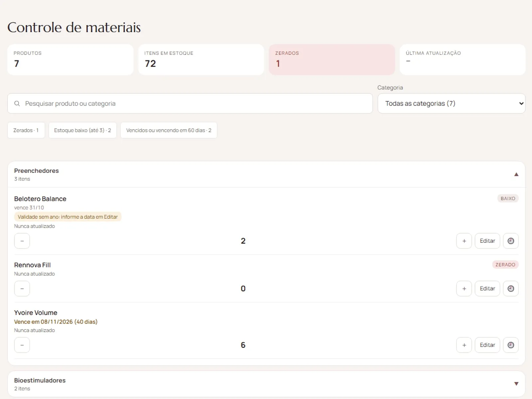Click the 'Controle de materiais' heading
The width and height of the screenshot is (532, 399).
point(74,27)
